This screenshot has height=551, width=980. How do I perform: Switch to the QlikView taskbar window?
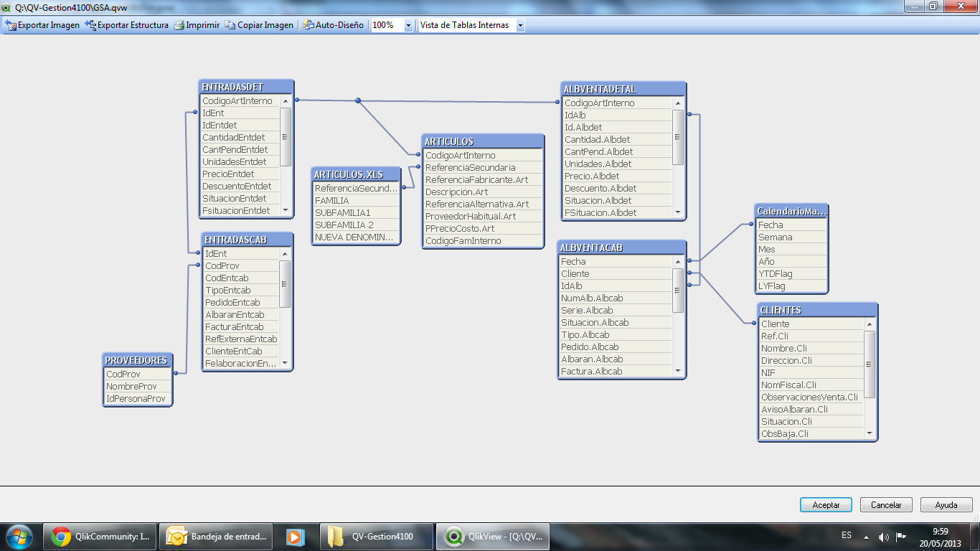[493, 536]
